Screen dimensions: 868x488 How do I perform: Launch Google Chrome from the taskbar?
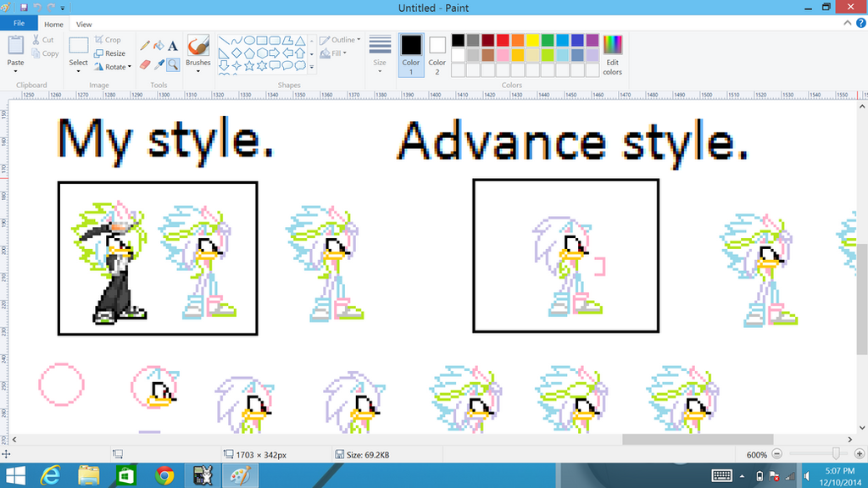pyautogui.click(x=164, y=475)
